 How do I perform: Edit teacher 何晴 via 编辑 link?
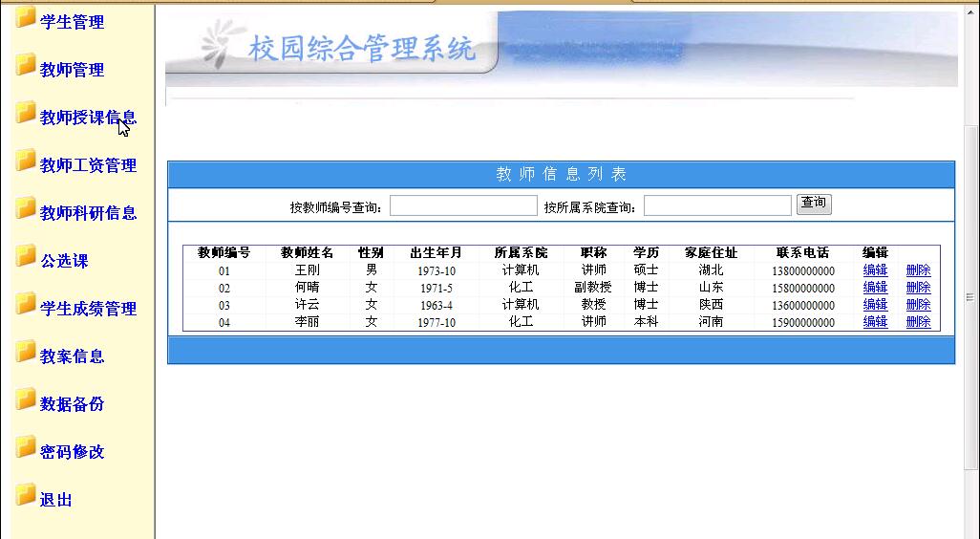coord(875,288)
